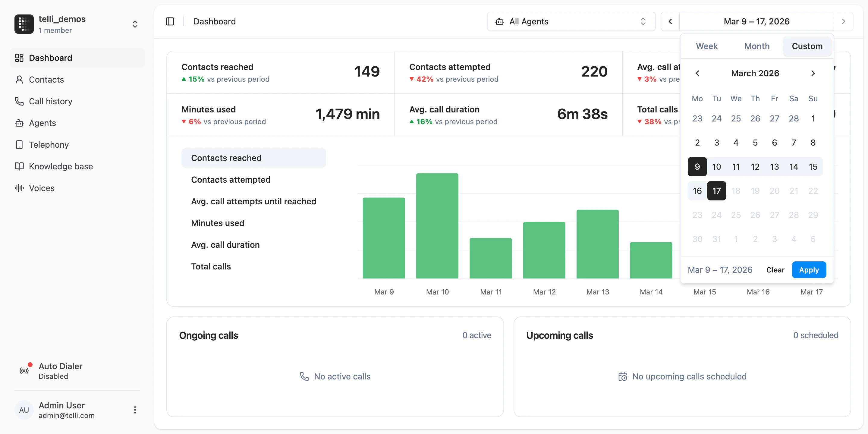Select March 12 in the calendar
Viewport: 868px width, 434px height.
click(756, 166)
